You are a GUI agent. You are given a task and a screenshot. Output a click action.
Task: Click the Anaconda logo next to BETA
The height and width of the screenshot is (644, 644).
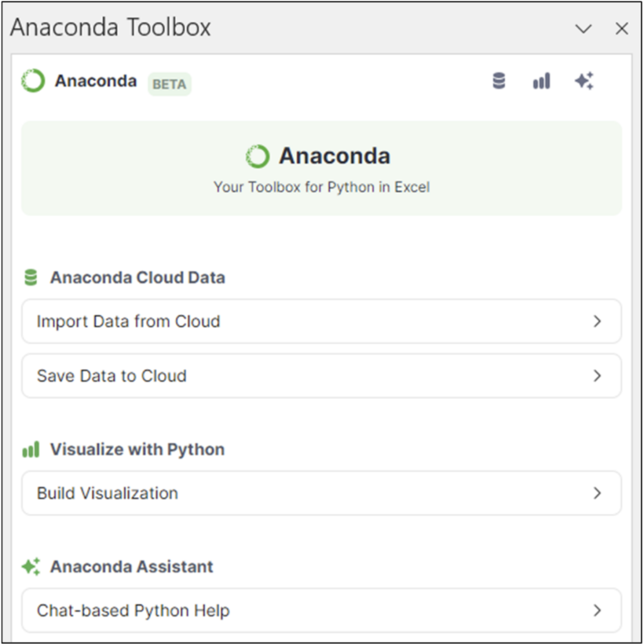click(33, 80)
